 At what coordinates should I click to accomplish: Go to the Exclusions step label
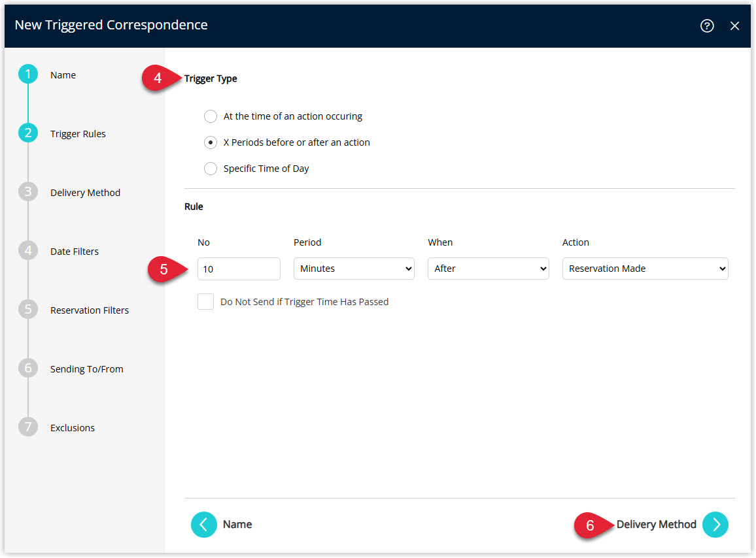pos(73,428)
